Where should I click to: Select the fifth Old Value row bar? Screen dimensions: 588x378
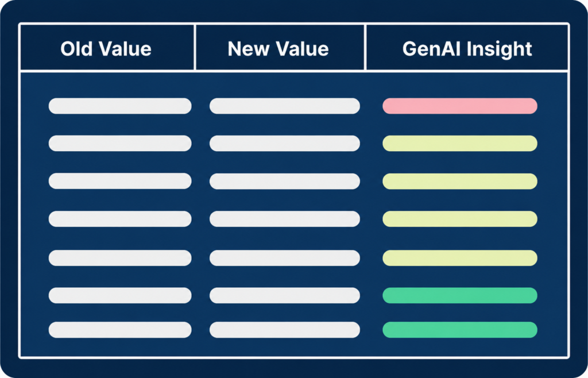[120, 258]
